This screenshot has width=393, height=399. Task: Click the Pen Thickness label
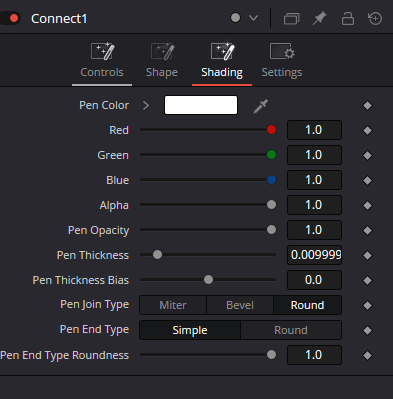click(x=93, y=255)
